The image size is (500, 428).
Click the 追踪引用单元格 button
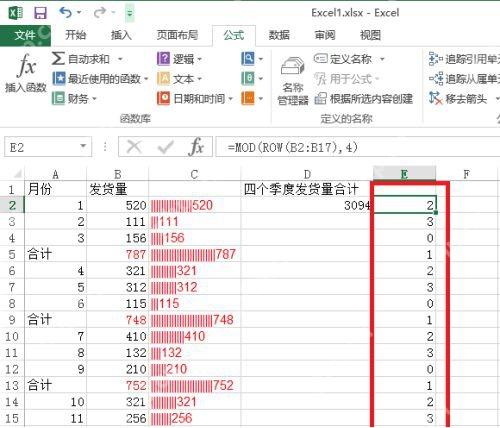464,59
